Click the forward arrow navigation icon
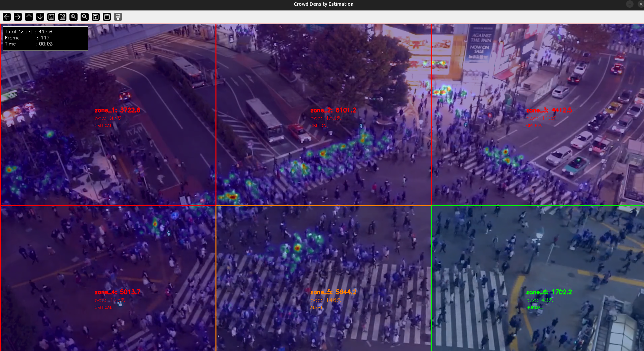The width and height of the screenshot is (644, 351). 18,17
